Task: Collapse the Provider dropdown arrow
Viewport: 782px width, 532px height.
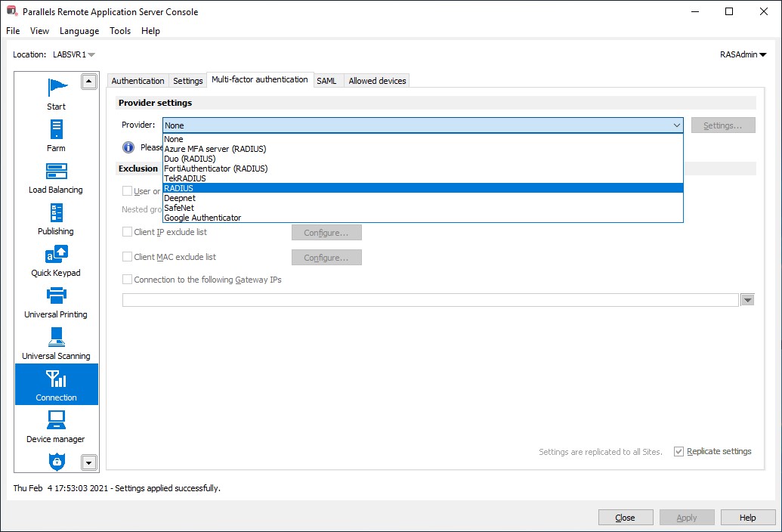Action: pos(676,125)
